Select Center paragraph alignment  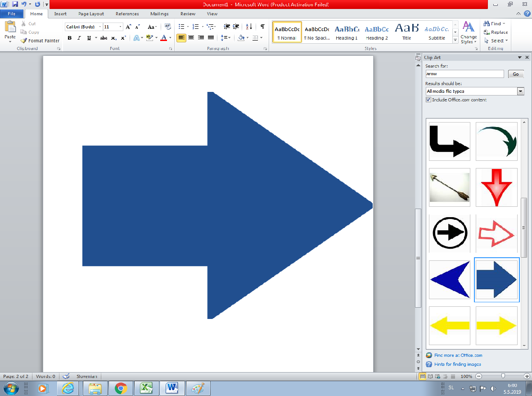[x=191, y=38]
